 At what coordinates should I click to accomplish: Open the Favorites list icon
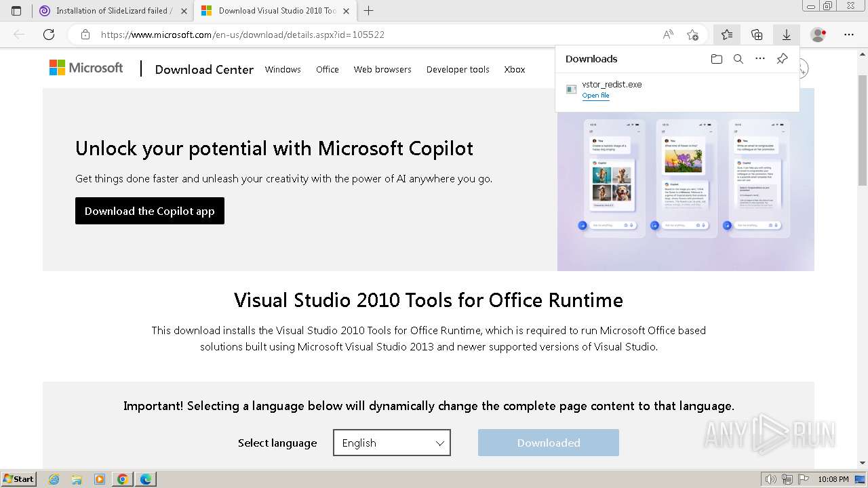coord(727,35)
